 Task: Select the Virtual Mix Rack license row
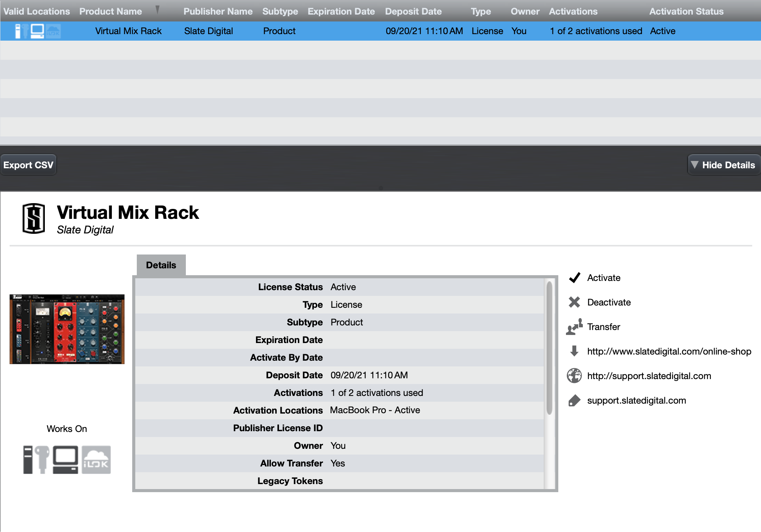point(380,31)
